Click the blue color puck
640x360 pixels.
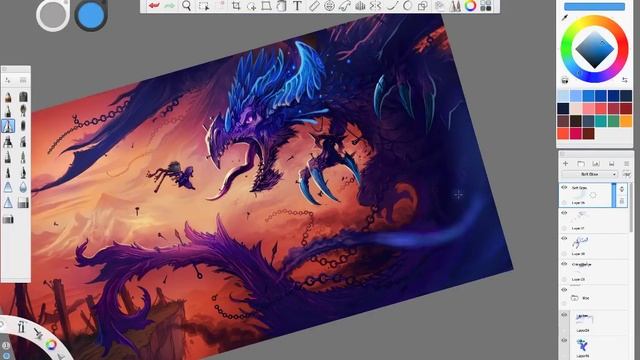(91, 15)
